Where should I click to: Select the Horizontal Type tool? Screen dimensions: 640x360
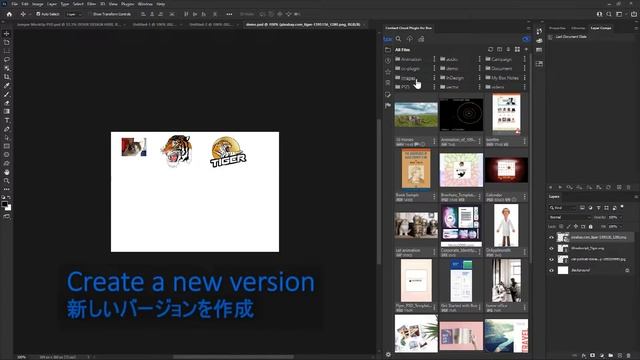(x=7, y=120)
